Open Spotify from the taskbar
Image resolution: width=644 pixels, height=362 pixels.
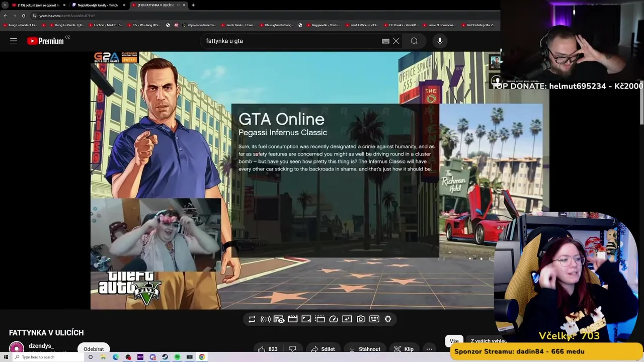pyautogui.click(x=178, y=357)
